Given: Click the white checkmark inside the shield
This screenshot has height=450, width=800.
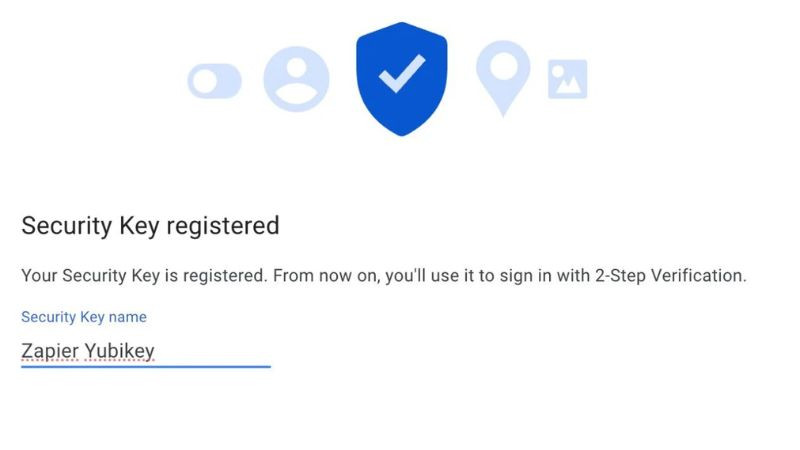Looking at the screenshot, I should 401,75.
